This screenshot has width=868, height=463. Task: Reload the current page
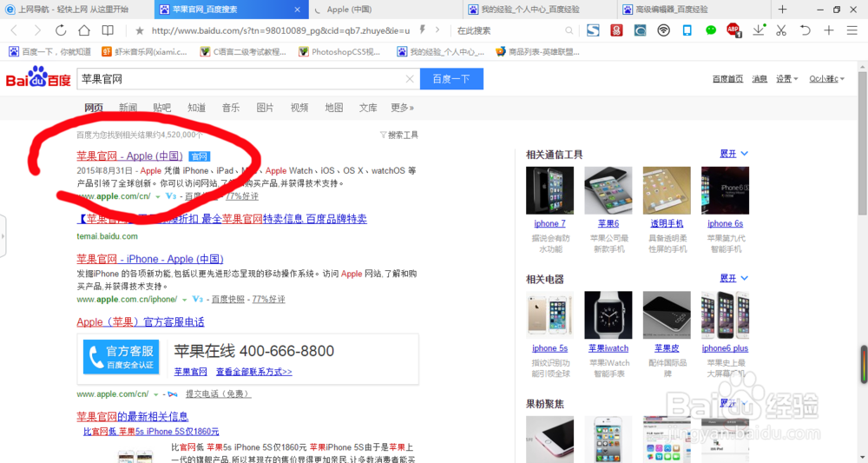(61, 30)
